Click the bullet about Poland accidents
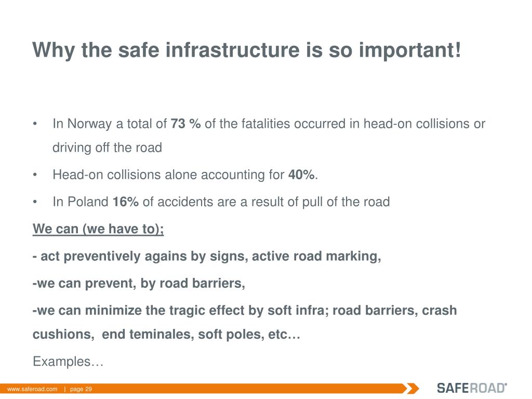Viewport: 532px width, 399px height. 221,202
